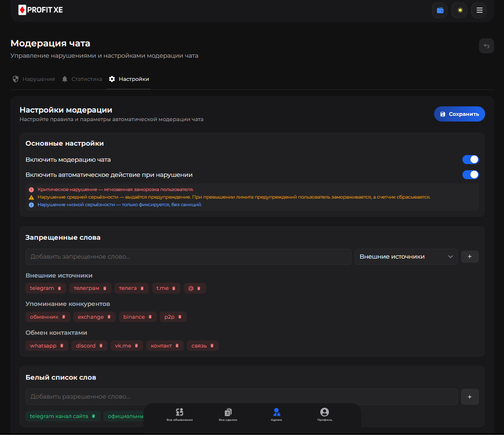Click 'Упоминание конкурентов' category label
The image size is (504, 435).
(x=68, y=304)
